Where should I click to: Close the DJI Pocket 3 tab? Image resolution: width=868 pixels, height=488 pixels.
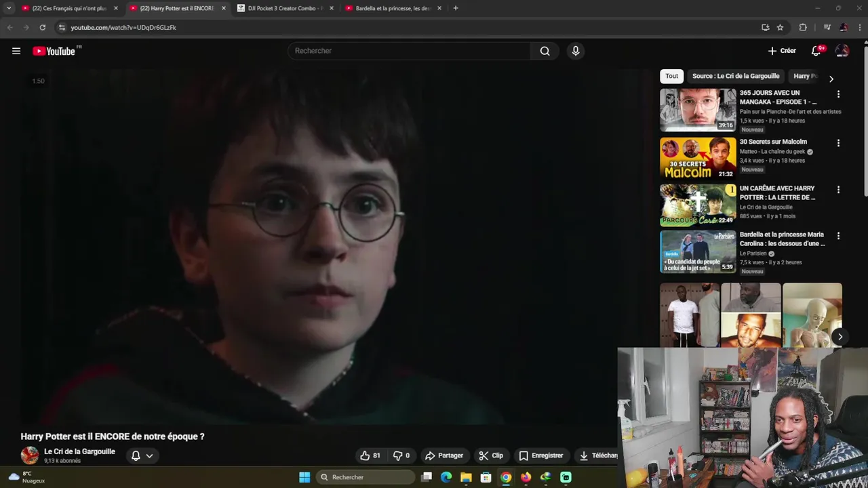[x=332, y=8]
